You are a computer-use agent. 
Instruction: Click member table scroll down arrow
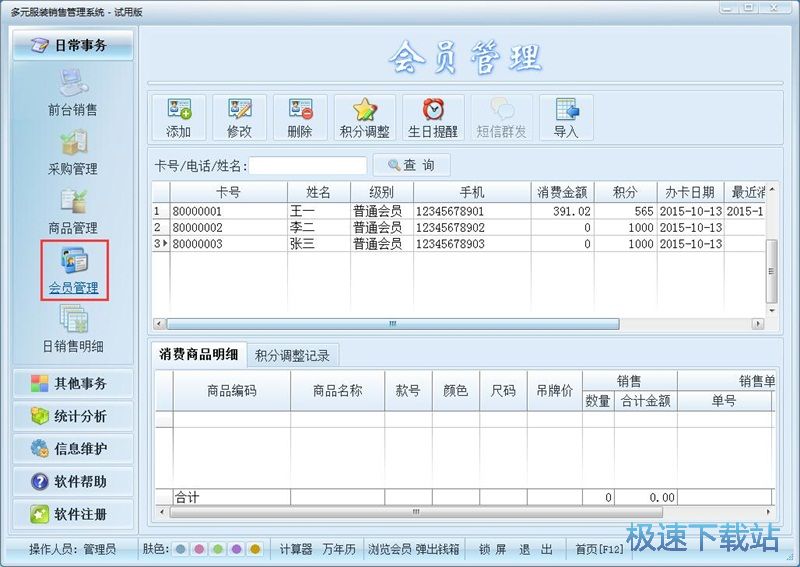(x=772, y=310)
